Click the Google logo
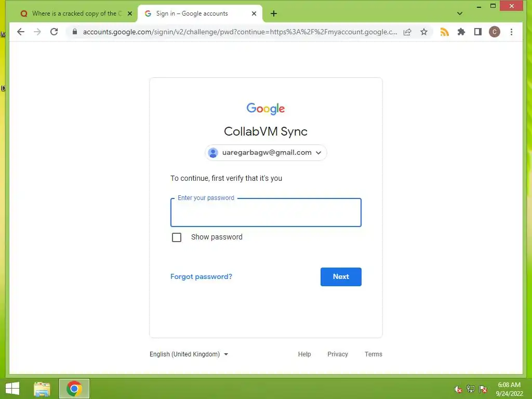The image size is (532, 399). (x=265, y=109)
